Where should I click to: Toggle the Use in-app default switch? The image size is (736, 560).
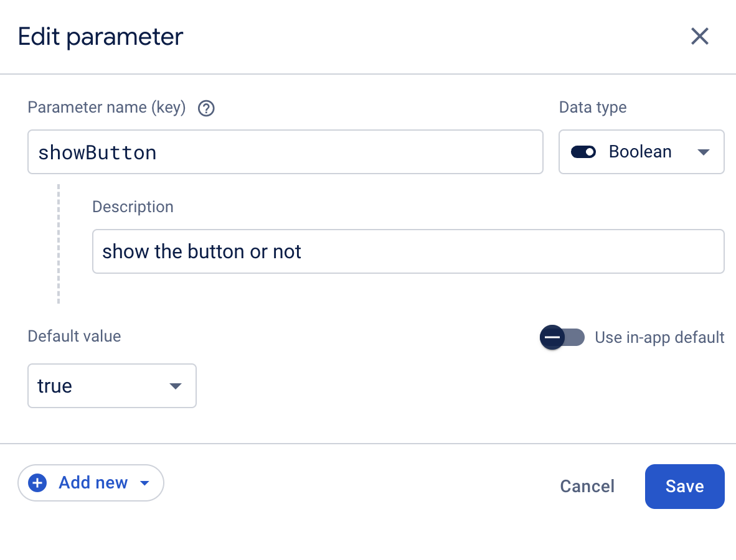tap(562, 337)
